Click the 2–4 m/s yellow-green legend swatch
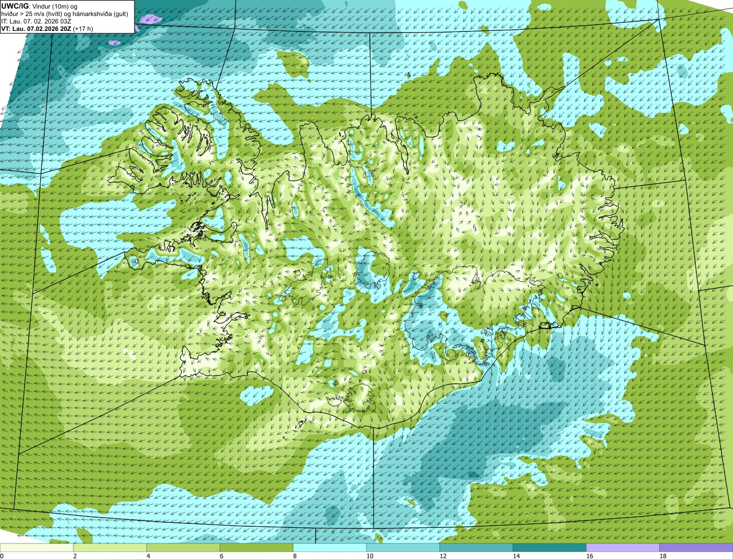 tap(110, 548)
